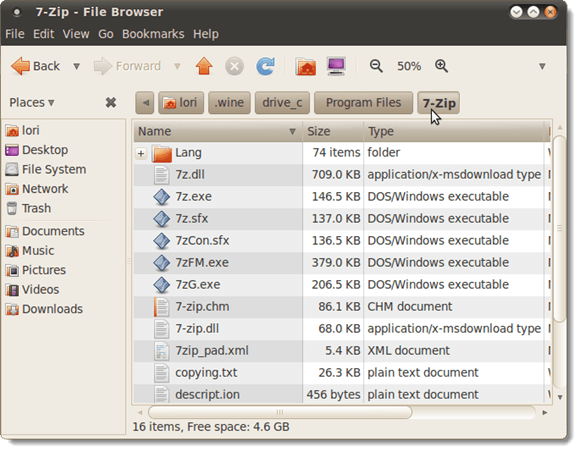Select the Lang folder icon

coord(162,153)
